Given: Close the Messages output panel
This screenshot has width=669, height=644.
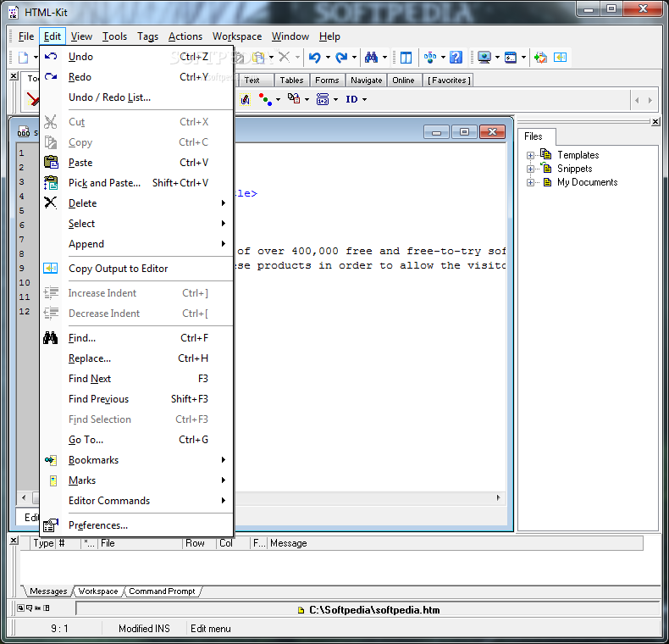Looking at the screenshot, I should point(14,541).
